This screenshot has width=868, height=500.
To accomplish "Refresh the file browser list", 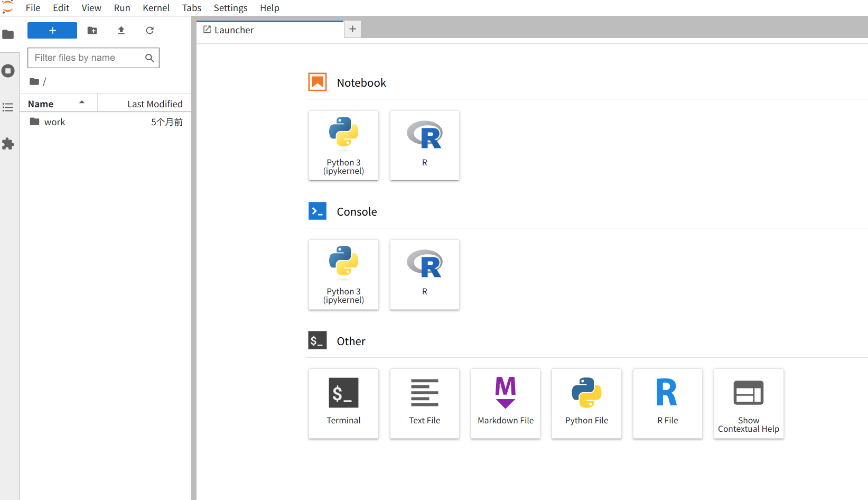I will 150,31.
